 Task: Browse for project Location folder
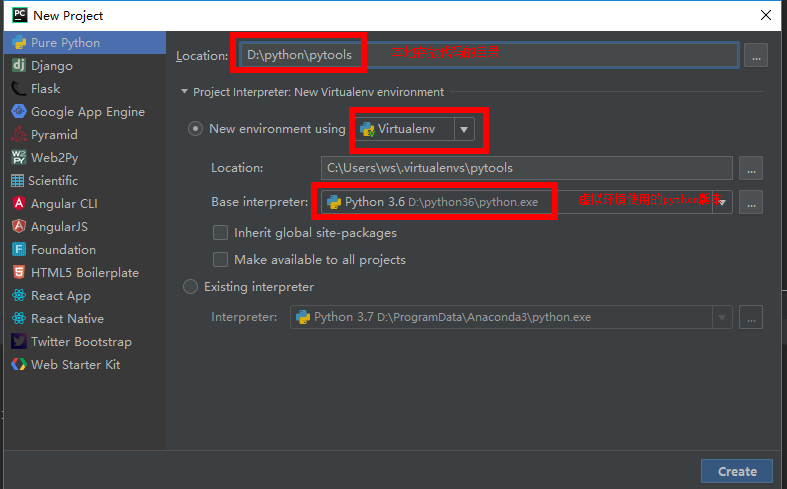pyautogui.click(x=756, y=55)
